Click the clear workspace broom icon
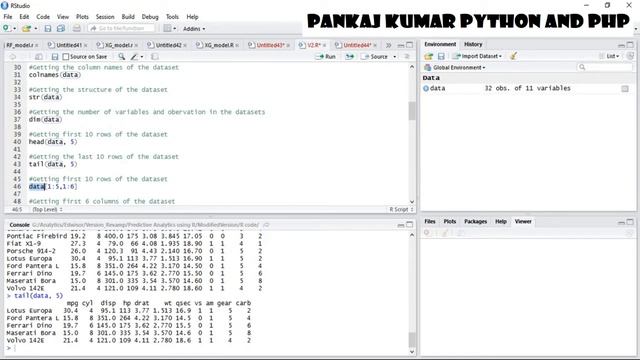 [x=513, y=56]
